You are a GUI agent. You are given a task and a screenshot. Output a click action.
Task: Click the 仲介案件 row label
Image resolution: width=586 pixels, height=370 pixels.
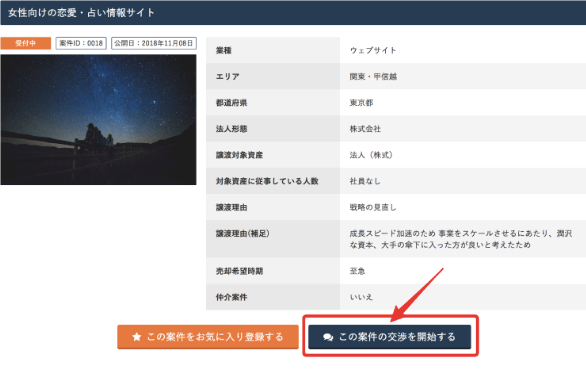(x=231, y=297)
